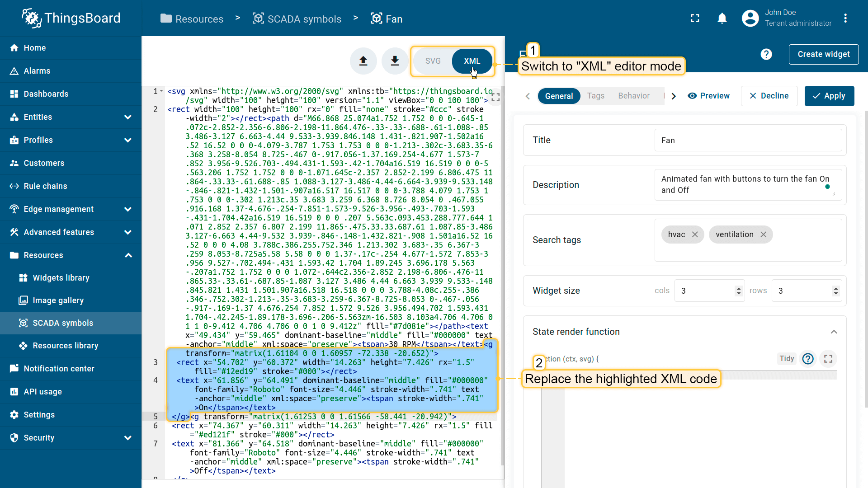The width and height of the screenshot is (868, 488).
Task: Click the Apply button
Action: (829, 96)
